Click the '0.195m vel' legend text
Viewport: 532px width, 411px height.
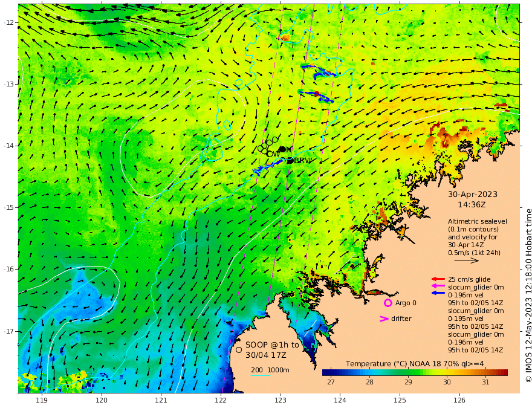[466, 319]
